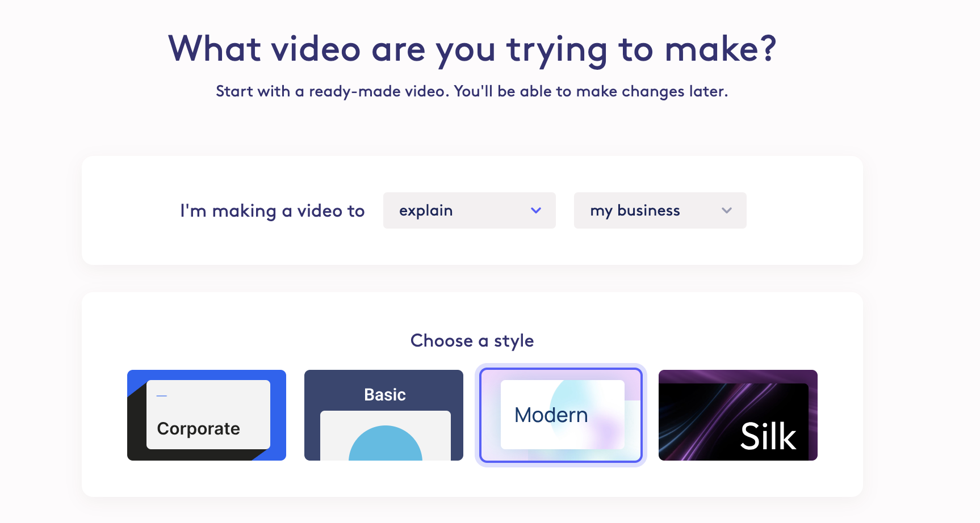Image resolution: width=980 pixels, height=523 pixels.
Task: Open the my business subject dropdown
Action: pos(660,210)
